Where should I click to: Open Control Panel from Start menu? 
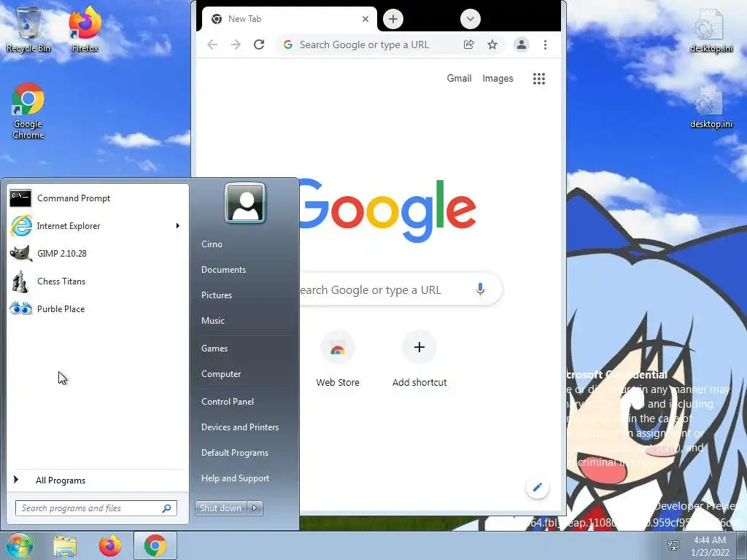pyautogui.click(x=228, y=402)
